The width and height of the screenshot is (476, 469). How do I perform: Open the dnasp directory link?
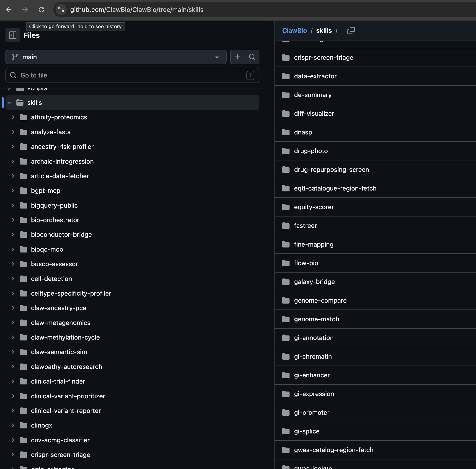point(303,132)
